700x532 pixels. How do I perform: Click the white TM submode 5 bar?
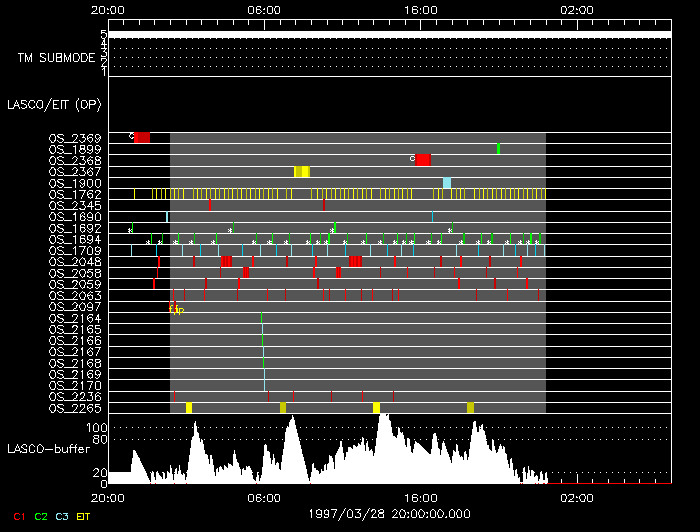390,35
